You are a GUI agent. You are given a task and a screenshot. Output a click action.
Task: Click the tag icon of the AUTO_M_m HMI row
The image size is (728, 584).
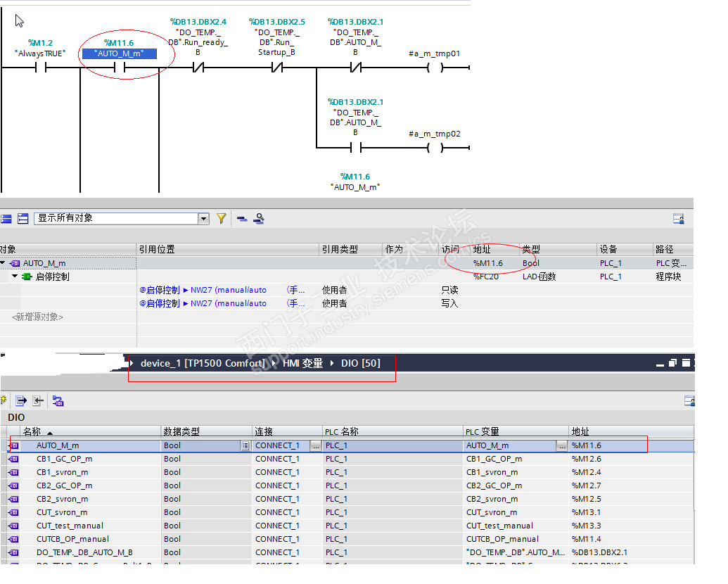(14, 445)
